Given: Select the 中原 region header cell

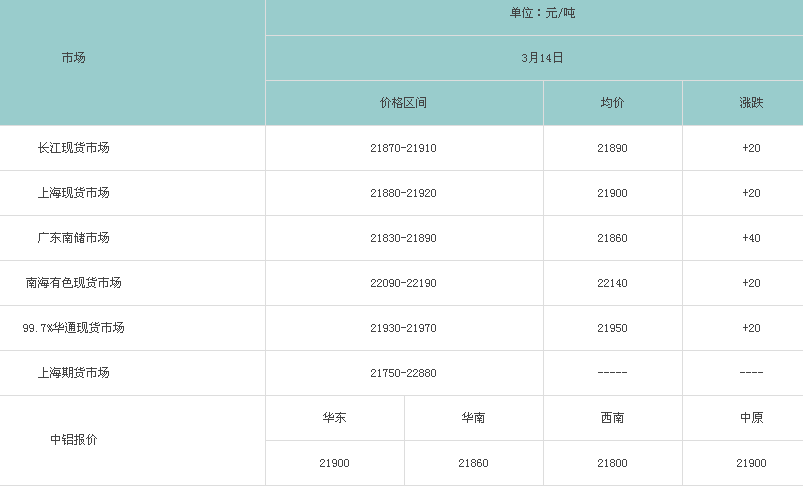Looking at the screenshot, I should (751, 418).
